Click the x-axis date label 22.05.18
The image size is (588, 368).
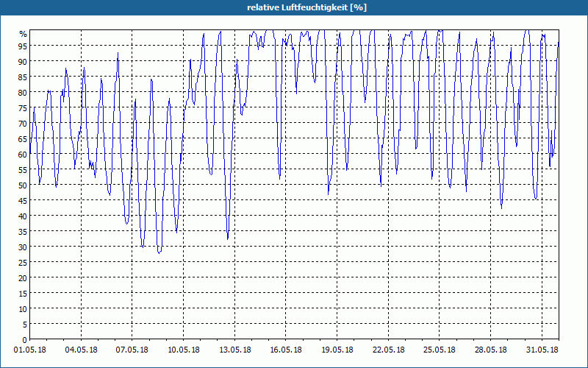(x=388, y=350)
